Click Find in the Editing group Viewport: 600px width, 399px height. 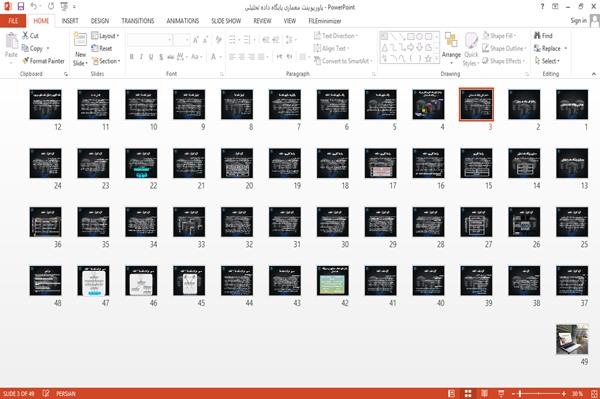pyautogui.click(x=543, y=36)
